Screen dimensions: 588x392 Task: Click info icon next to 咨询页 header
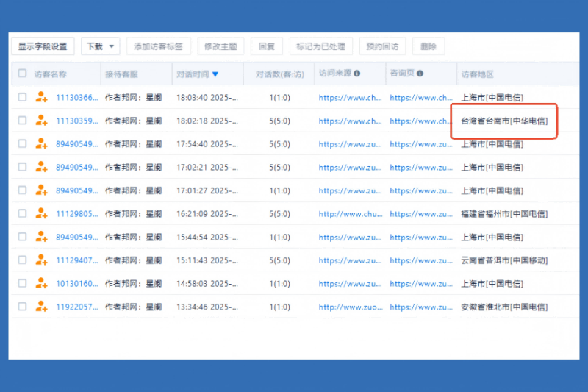pos(420,74)
